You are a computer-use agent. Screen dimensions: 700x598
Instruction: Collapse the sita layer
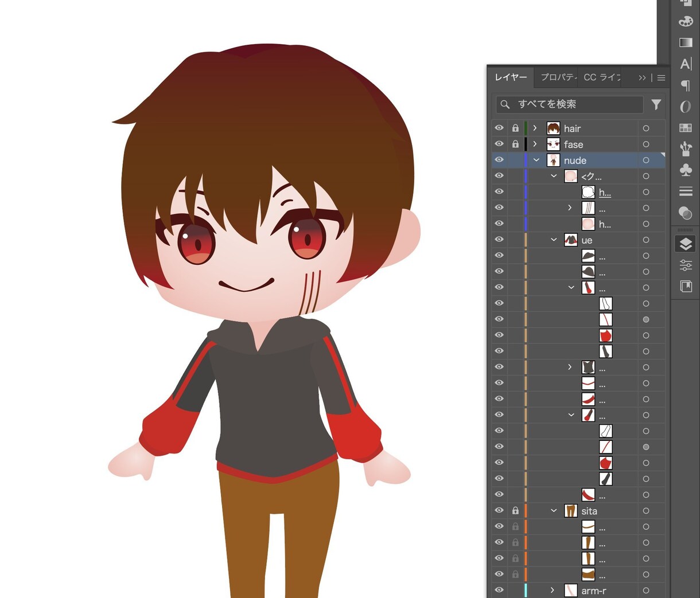554,510
